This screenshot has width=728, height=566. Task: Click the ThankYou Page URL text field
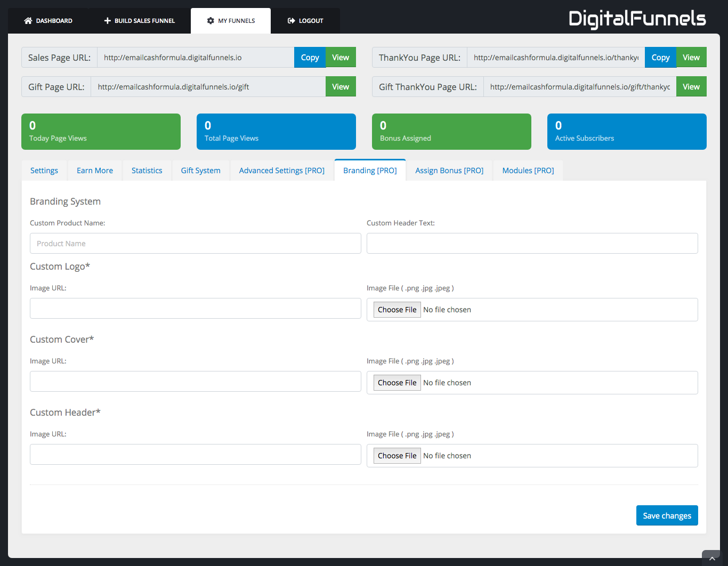(x=556, y=58)
